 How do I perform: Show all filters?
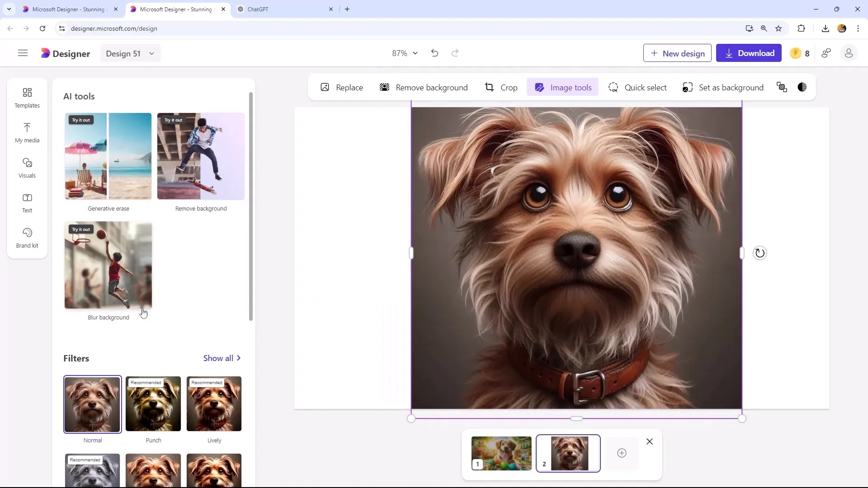(222, 358)
